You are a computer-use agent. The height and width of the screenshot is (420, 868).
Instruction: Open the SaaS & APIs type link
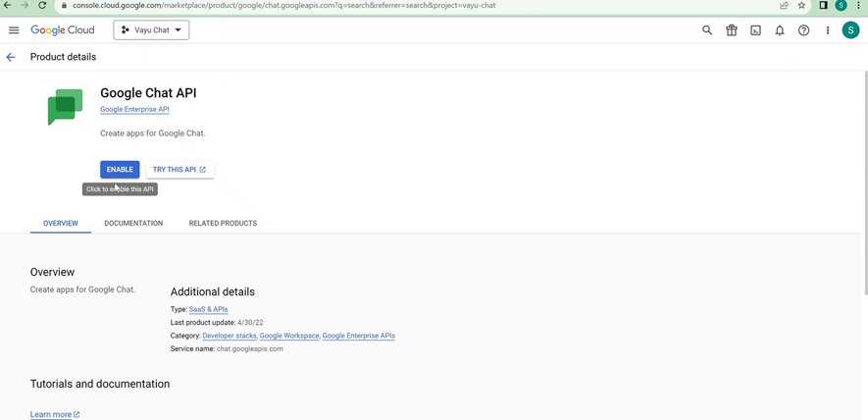[208, 309]
